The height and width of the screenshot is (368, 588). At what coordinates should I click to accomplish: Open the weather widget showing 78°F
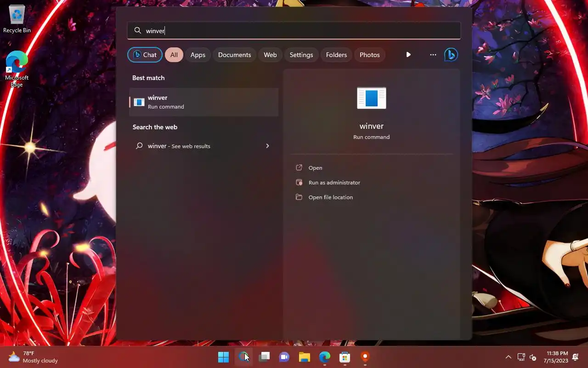(33, 357)
